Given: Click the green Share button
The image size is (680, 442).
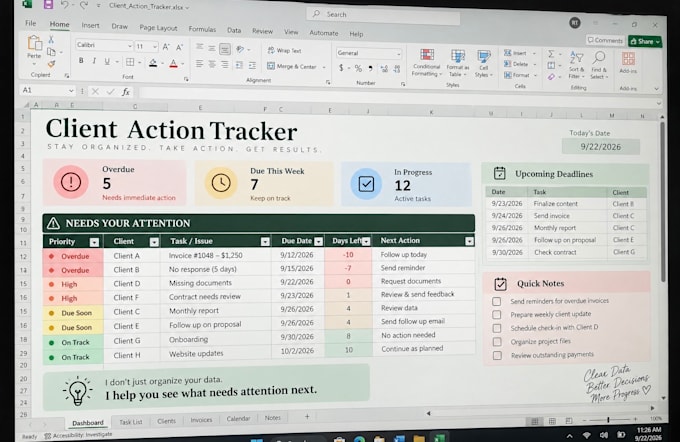Looking at the screenshot, I should pos(644,41).
